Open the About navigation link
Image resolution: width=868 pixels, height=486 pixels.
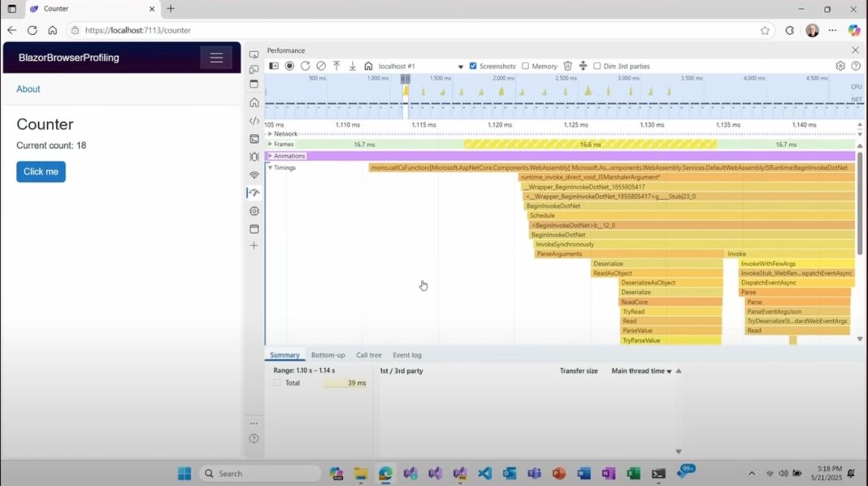tap(28, 89)
